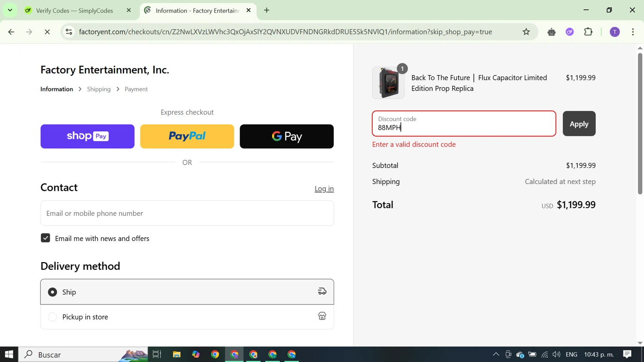Click the Flux Capacitor product thumbnail
The width and height of the screenshot is (644, 362).
pos(388,83)
